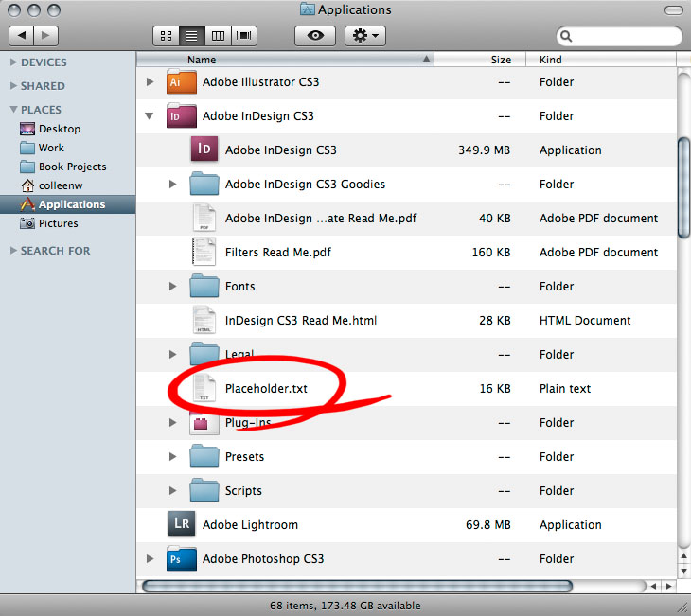Screen dimensions: 691x616
Task: Click the HTML Document kind cell
Action: tap(585, 321)
